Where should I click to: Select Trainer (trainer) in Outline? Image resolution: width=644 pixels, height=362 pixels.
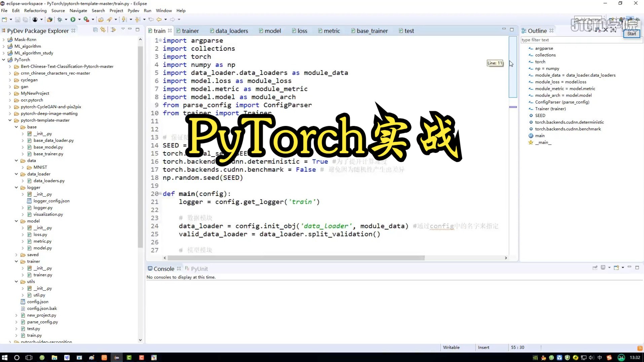pos(550,109)
